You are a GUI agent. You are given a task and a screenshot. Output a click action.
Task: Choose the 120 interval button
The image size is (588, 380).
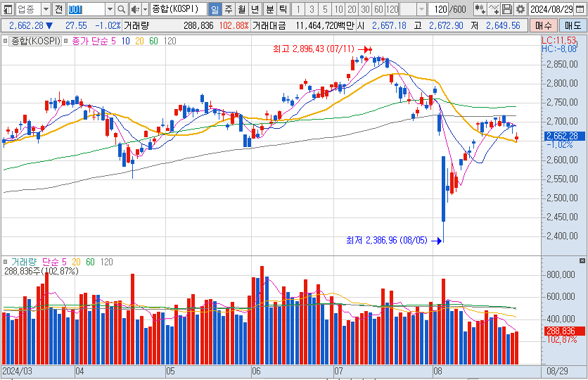click(x=392, y=9)
